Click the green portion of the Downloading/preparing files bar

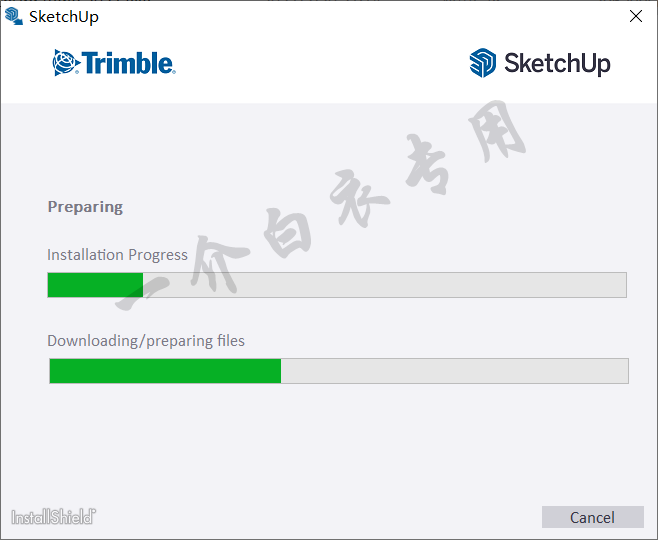pos(165,371)
